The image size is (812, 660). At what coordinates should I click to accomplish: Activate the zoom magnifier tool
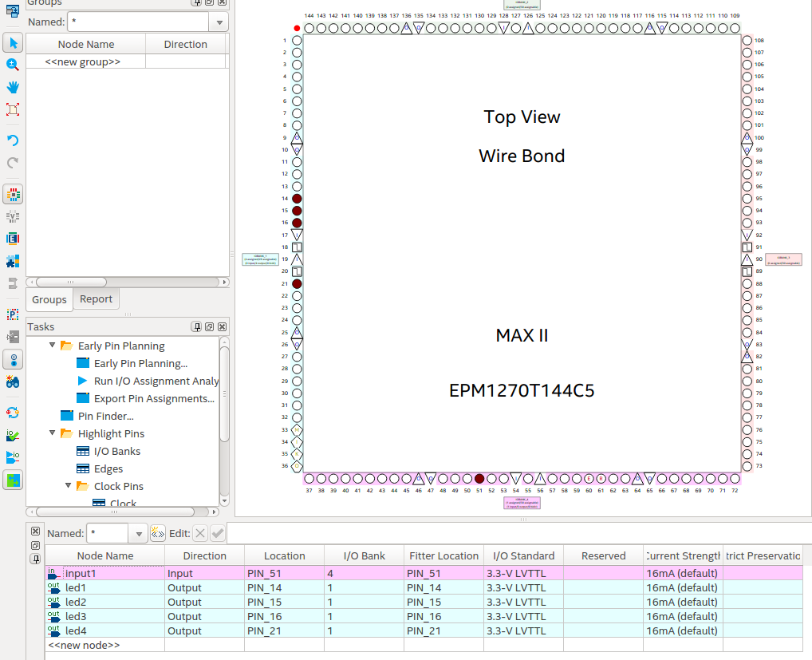(13, 64)
